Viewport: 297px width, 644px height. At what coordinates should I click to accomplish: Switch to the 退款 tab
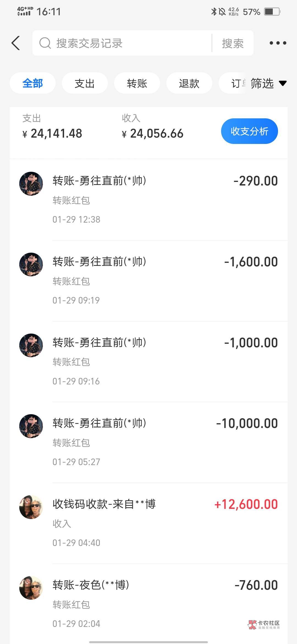[x=189, y=83]
